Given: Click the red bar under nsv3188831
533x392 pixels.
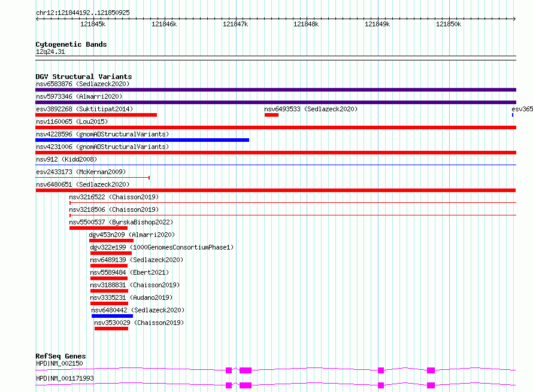Looking at the screenshot, I should click(110, 291).
